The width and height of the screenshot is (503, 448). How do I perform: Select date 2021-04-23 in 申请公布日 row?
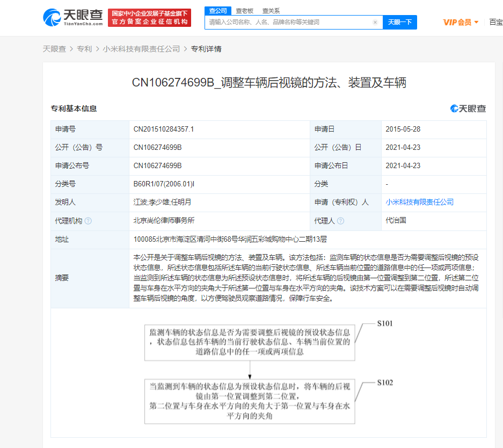403,166
